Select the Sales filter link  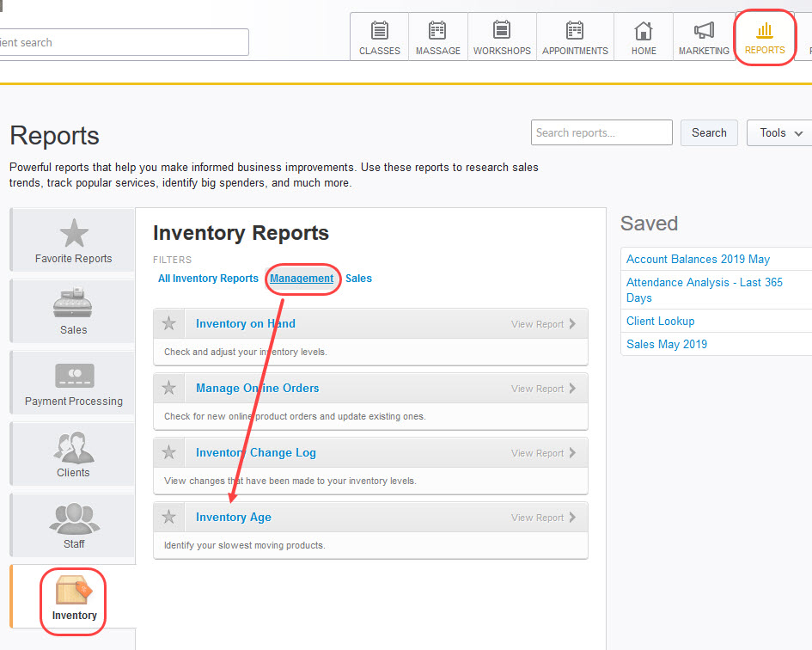(358, 279)
